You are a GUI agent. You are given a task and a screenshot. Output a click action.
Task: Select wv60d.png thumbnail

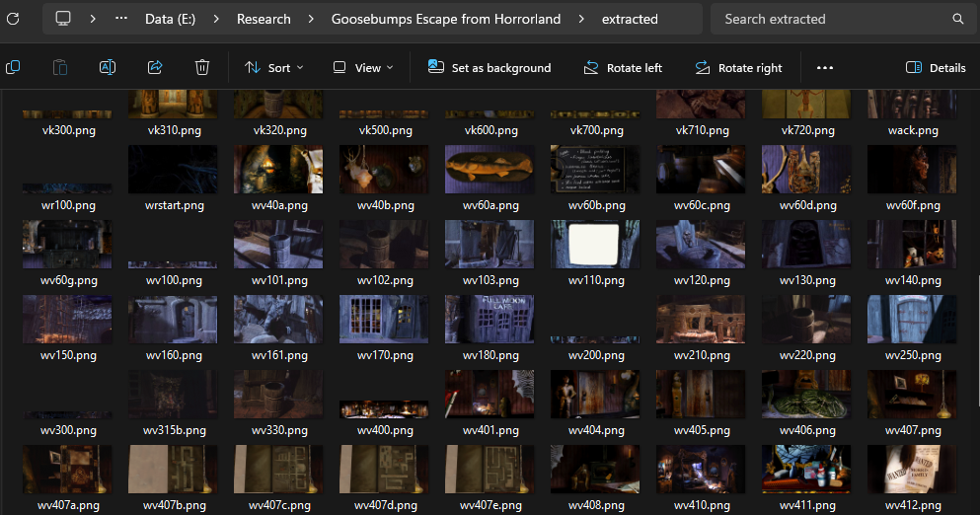(x=807, y=170)
